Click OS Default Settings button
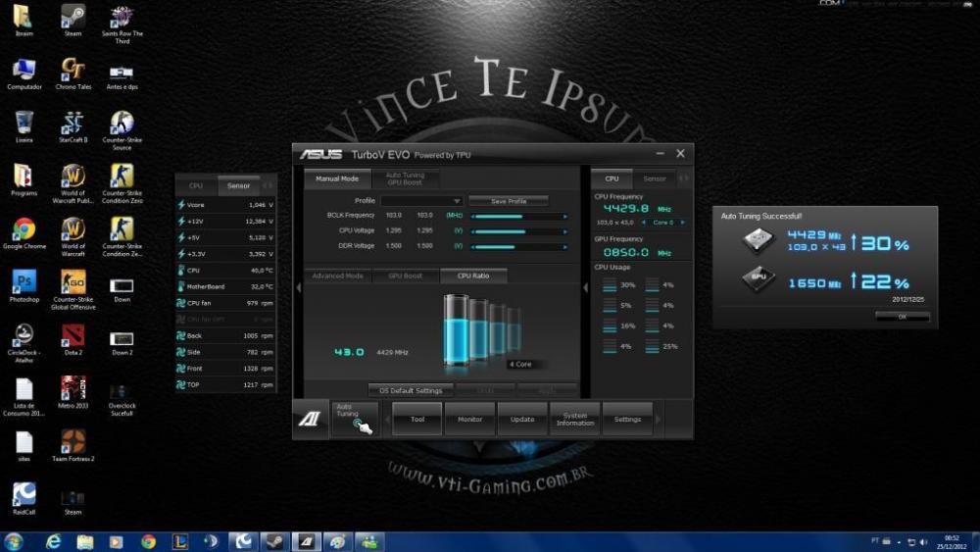 pyautogui.click(x=410, y=390)
